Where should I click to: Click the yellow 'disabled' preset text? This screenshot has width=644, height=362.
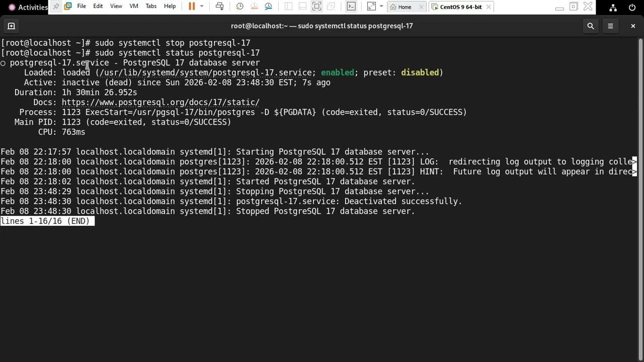pos(420,72)
